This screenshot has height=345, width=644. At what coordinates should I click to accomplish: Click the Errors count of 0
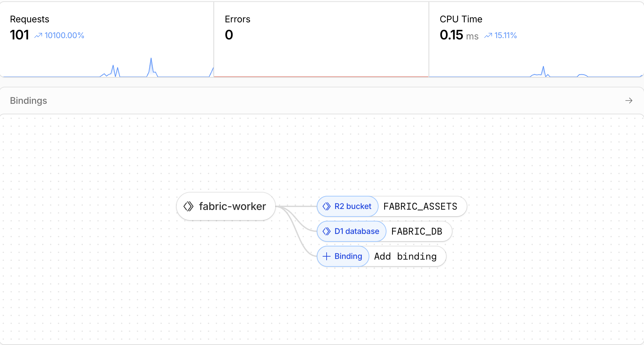[229, 35]
